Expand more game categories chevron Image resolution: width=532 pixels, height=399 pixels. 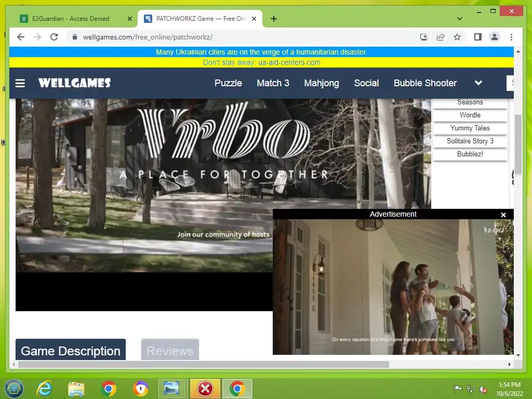pos(478,83)
